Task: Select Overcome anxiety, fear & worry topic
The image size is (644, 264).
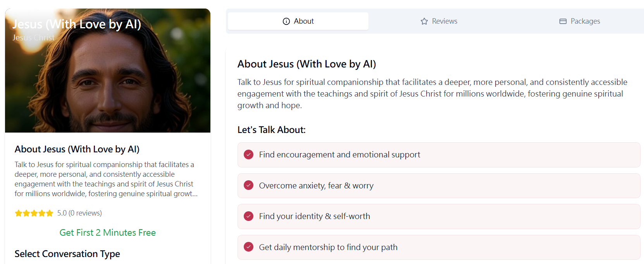Action: pyautogui.click(x=316, y=186)
